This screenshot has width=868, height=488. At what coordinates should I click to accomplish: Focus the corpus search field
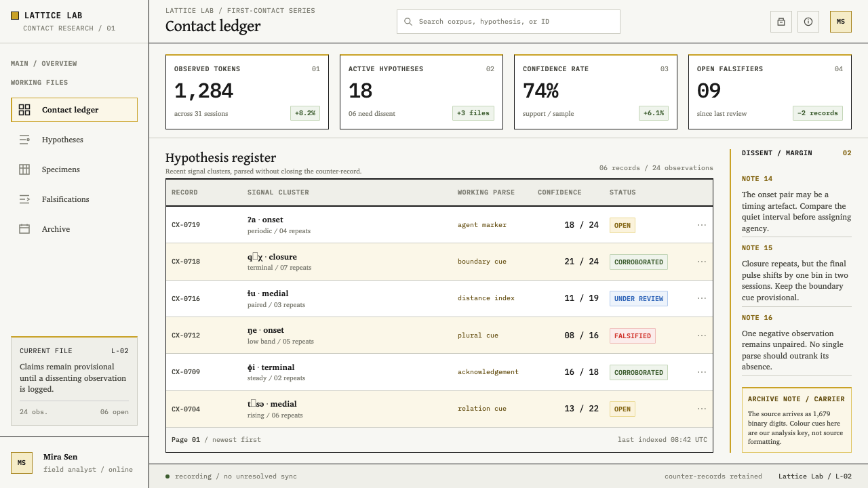(509, 22)
